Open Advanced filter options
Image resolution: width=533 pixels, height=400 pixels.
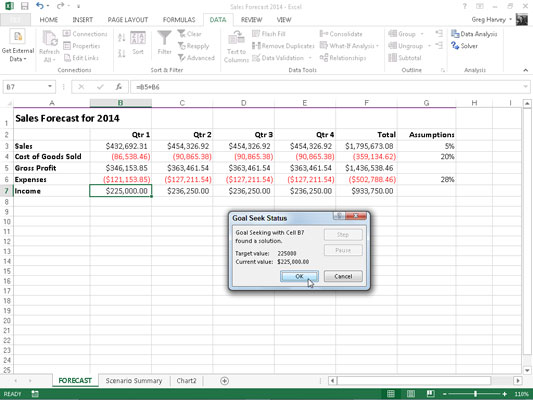pos(196,58)
